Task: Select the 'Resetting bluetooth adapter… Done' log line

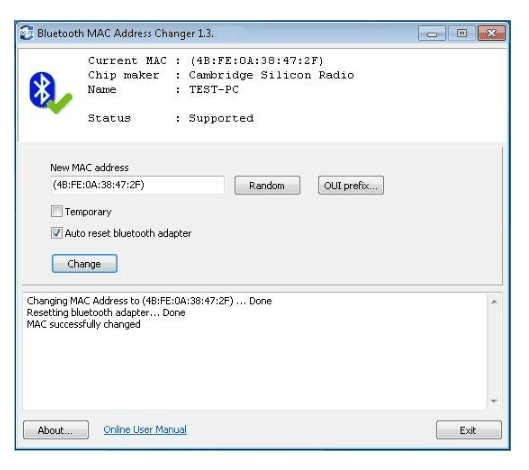Action: (x=106, y=312)
